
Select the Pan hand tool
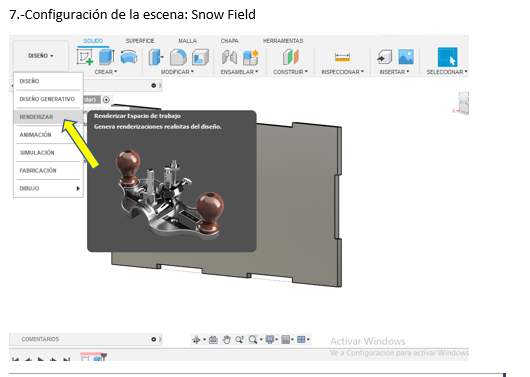click(x=226, y=339)
